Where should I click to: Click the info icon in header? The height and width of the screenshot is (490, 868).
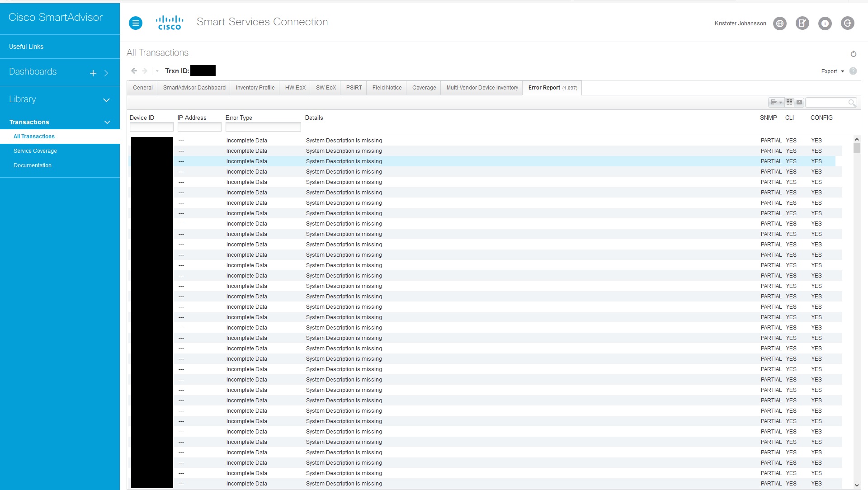coord(825,23)
